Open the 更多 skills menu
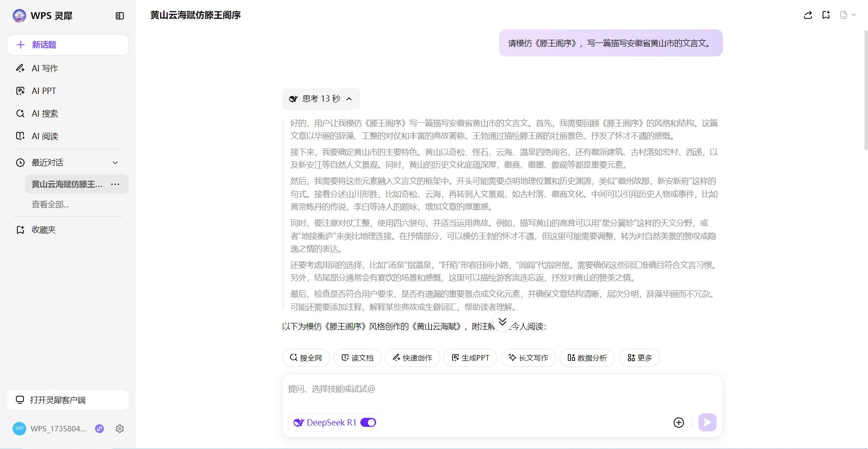The height and width of the screenshot is (449, 868). [x=639, y=358]
